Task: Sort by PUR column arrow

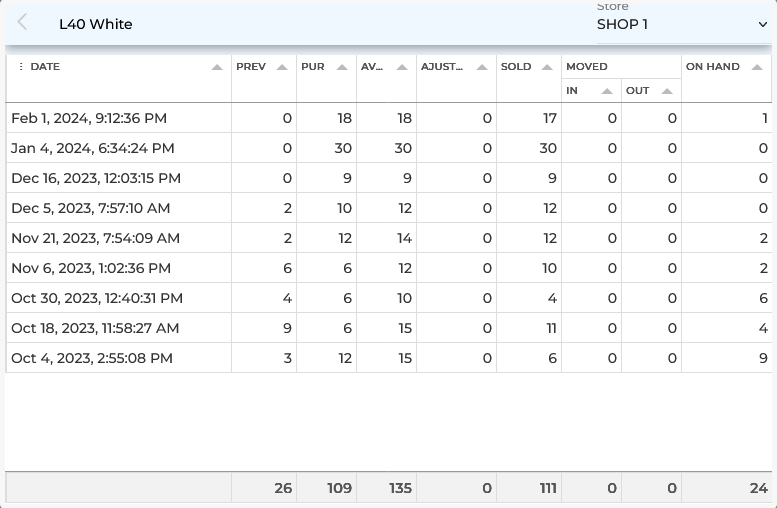Action: [x=342, y=67]
